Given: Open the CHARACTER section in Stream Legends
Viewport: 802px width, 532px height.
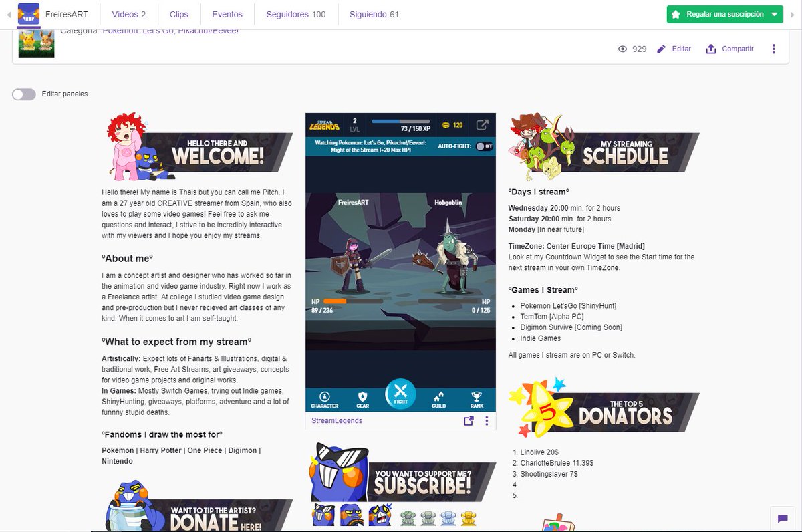Looking at the screenshot, I should [x=325, y=399].
